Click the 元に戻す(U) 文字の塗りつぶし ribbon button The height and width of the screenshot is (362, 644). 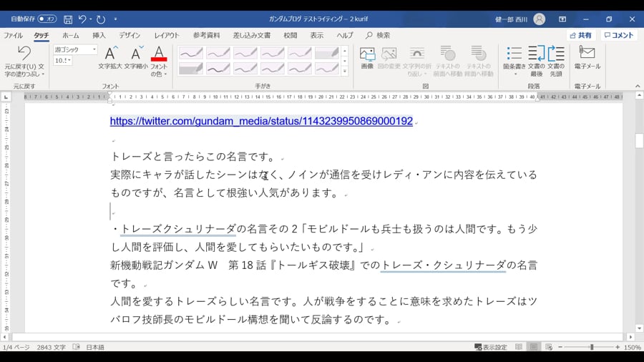(x=24, y=62)
